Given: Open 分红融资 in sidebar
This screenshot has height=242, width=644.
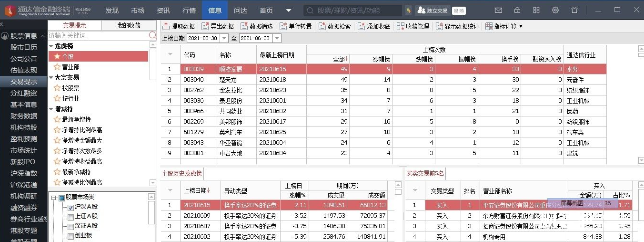Looking at the screenshot, I should [x=24, y=93].
